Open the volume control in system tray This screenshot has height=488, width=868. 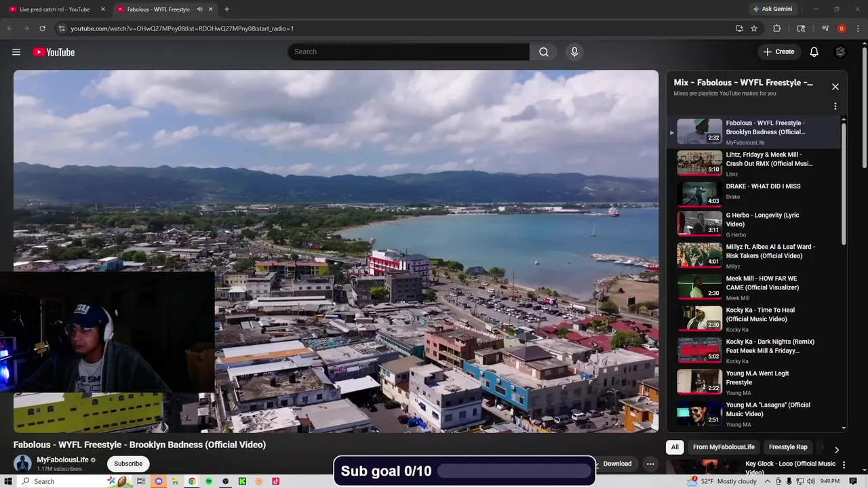tap(811, 481)
